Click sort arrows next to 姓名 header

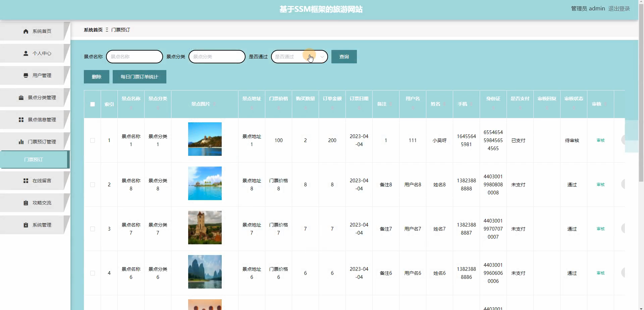(444, 104)
